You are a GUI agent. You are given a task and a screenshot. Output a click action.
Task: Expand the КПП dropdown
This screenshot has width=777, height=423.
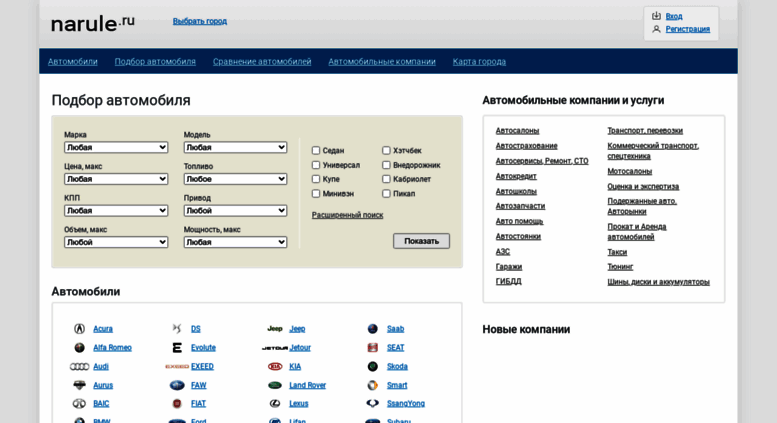[116, 211]
